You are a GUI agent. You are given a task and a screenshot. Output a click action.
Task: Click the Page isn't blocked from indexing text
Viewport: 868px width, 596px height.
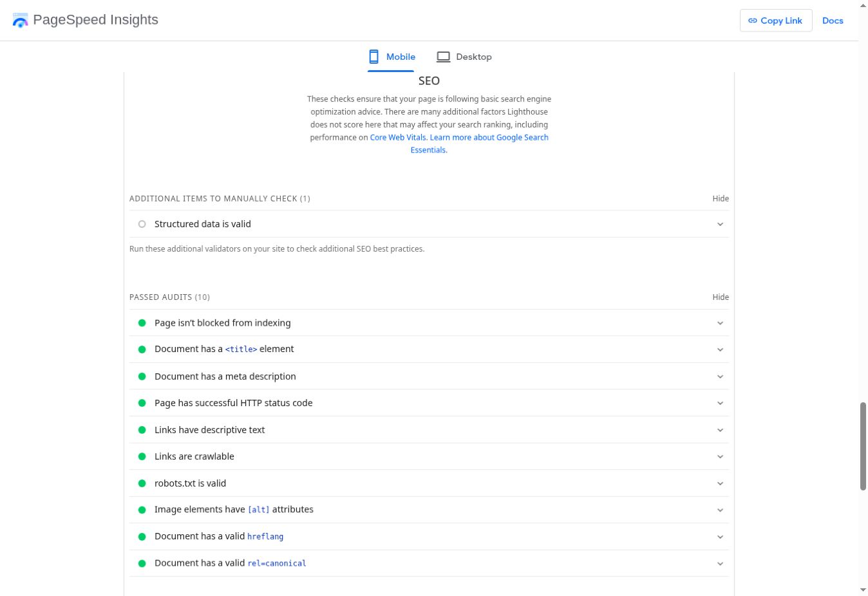tap(223, 323)
